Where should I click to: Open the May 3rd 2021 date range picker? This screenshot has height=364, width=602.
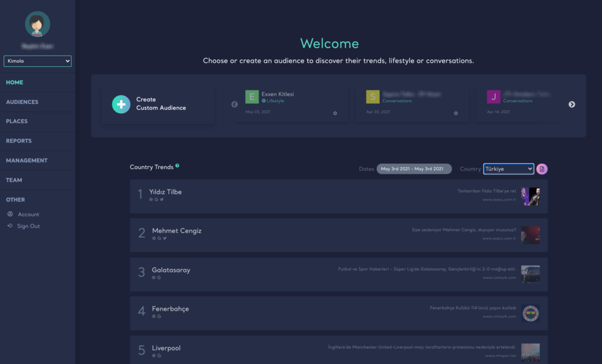click(x=414, y=168)
